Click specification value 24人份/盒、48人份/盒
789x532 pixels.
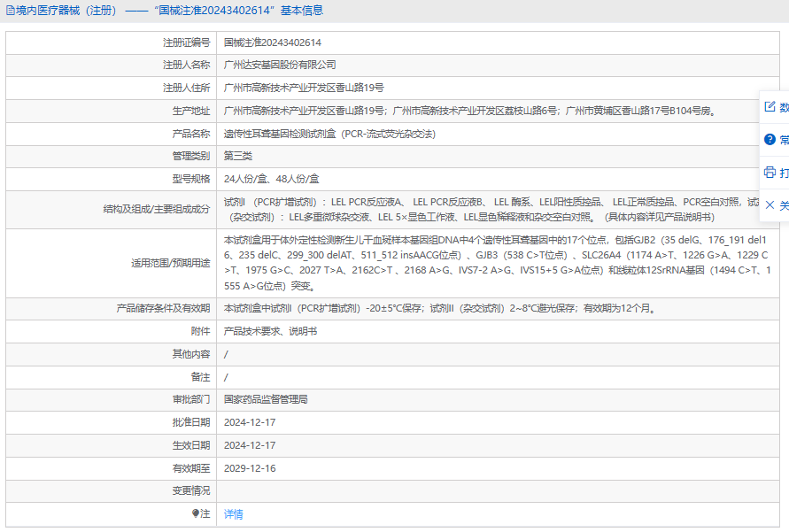pyautogui.click(x=271, y=179)
